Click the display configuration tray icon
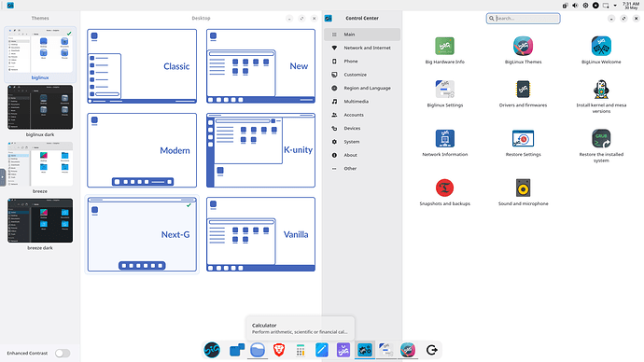Screen dimensions: 644x362 pos(606,6)
